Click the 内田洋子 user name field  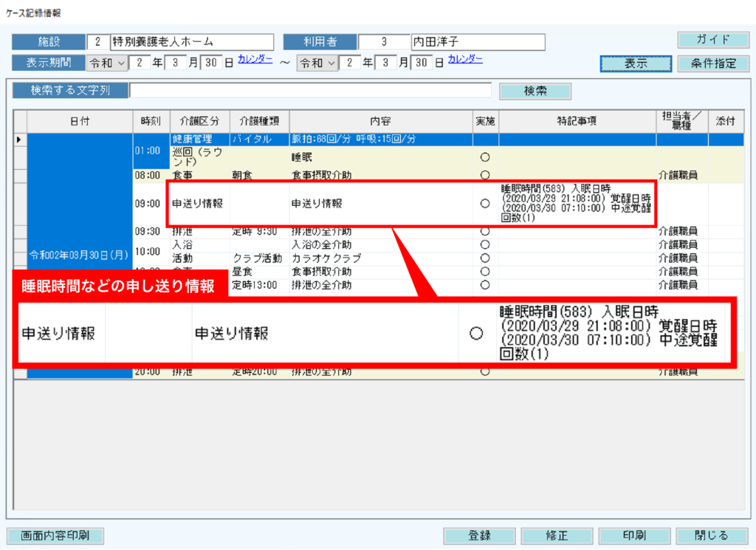click(x=478, y=42)
